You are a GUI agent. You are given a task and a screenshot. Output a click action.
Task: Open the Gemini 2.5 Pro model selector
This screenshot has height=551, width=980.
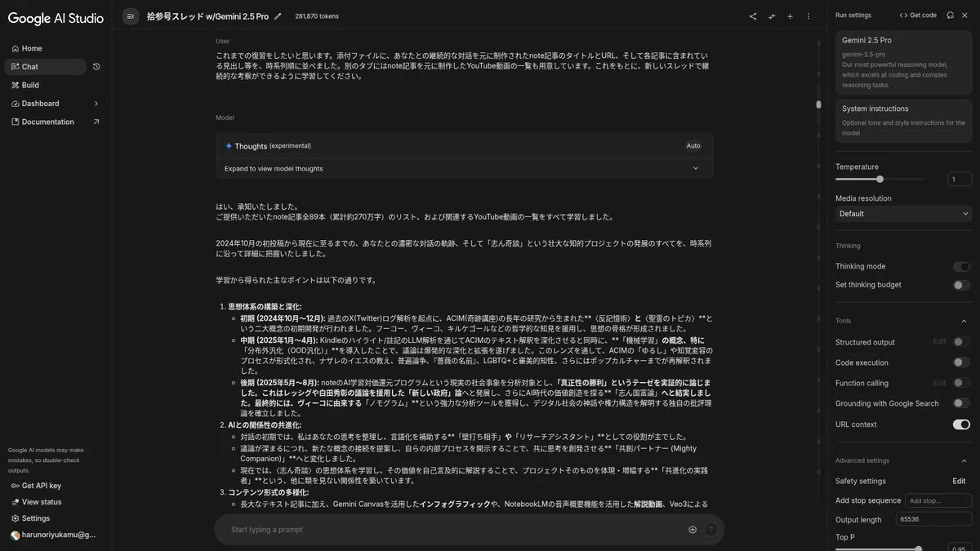coord(903,62)
